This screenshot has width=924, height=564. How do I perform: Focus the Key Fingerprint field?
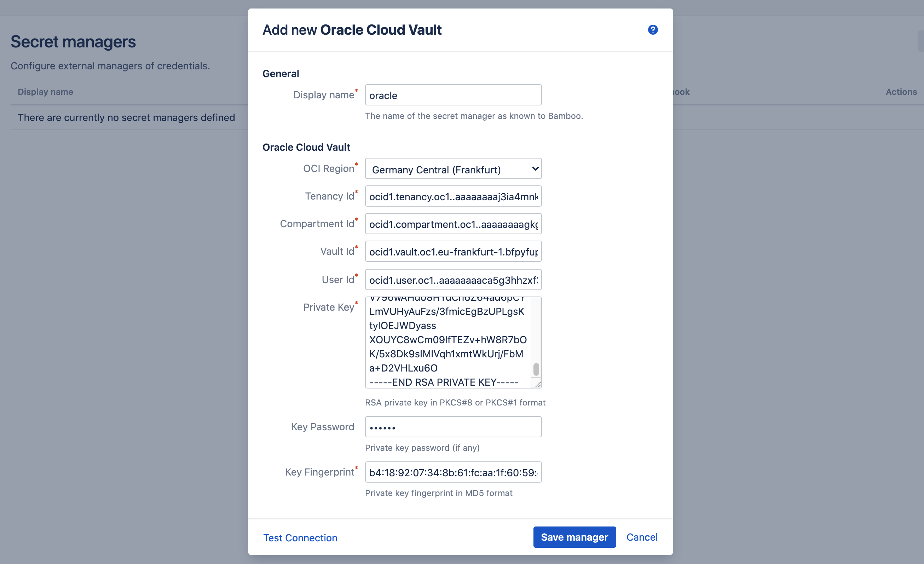coord(453,472)
